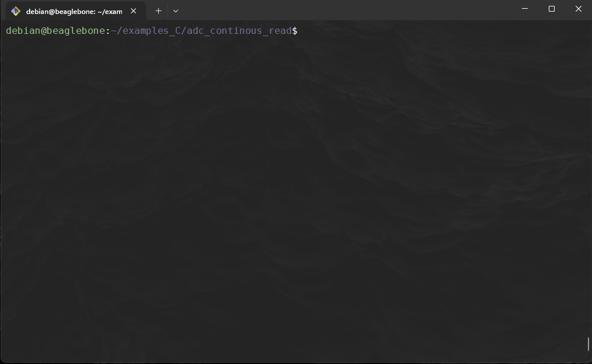Select the debian@beaglebone terminal tab
The height and width of the screenshot is (364, 592).
pyautogui.click(x=75, y=11)
